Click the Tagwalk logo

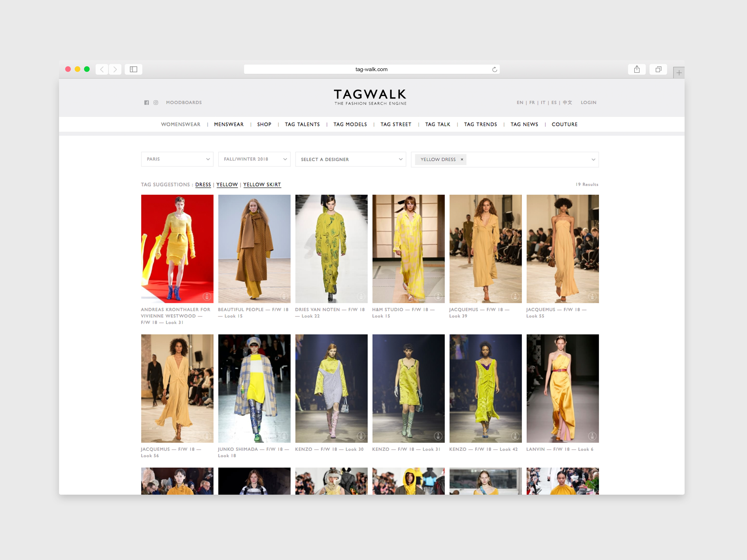(x=370, y=97)
